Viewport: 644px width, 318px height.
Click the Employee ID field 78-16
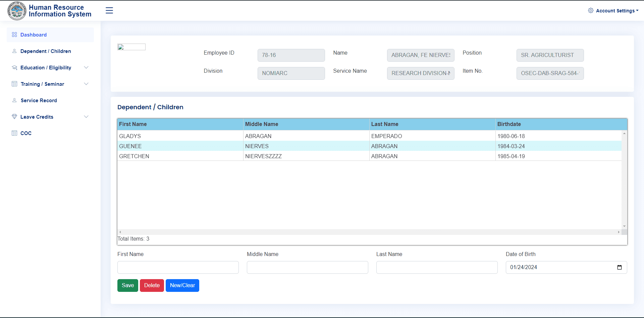(x=291, y=55)
